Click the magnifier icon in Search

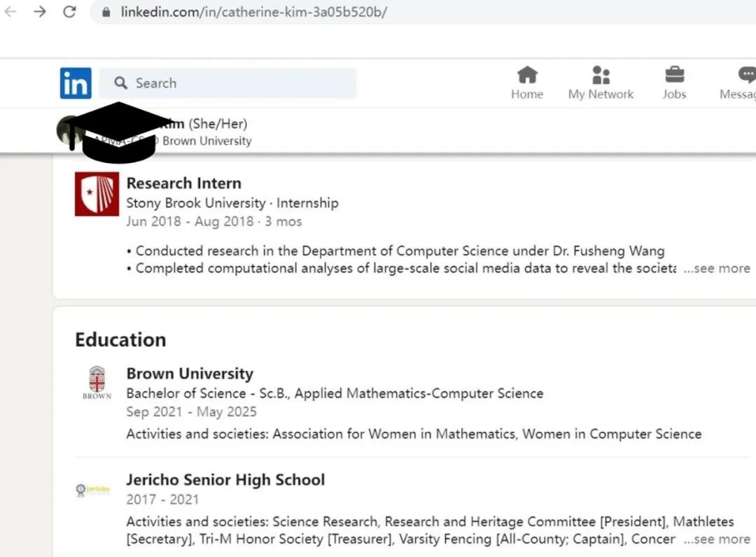(x=121, y=83)
